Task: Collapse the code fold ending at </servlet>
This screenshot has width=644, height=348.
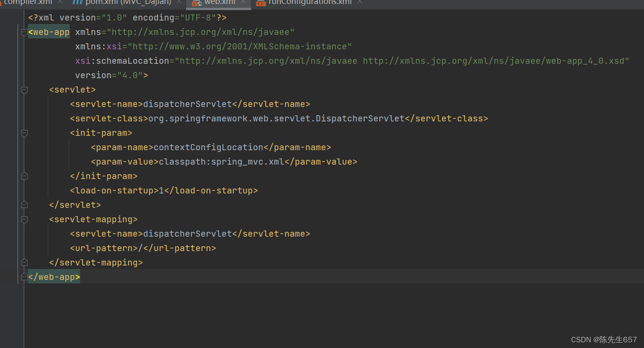Action: point(24,204)
